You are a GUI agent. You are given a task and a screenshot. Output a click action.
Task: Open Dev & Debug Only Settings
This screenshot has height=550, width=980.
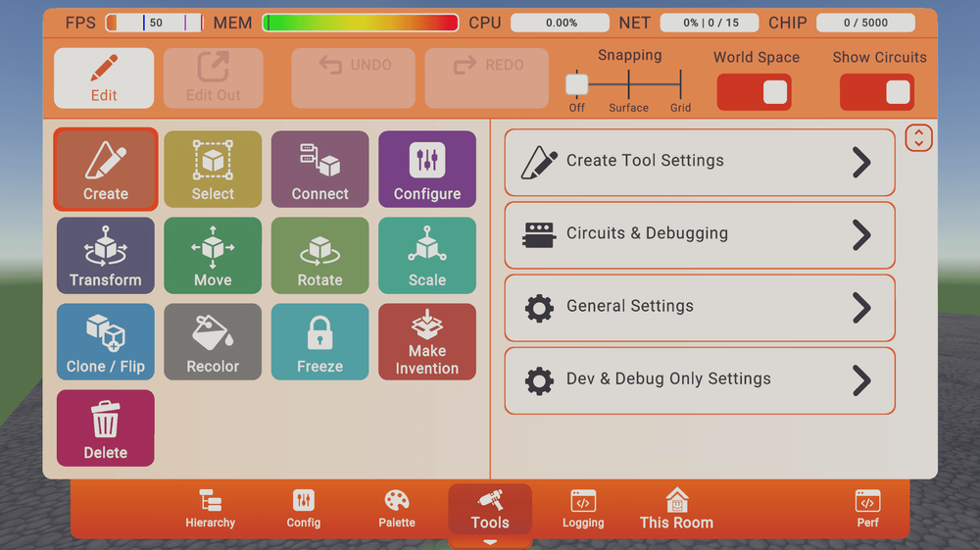700,379
